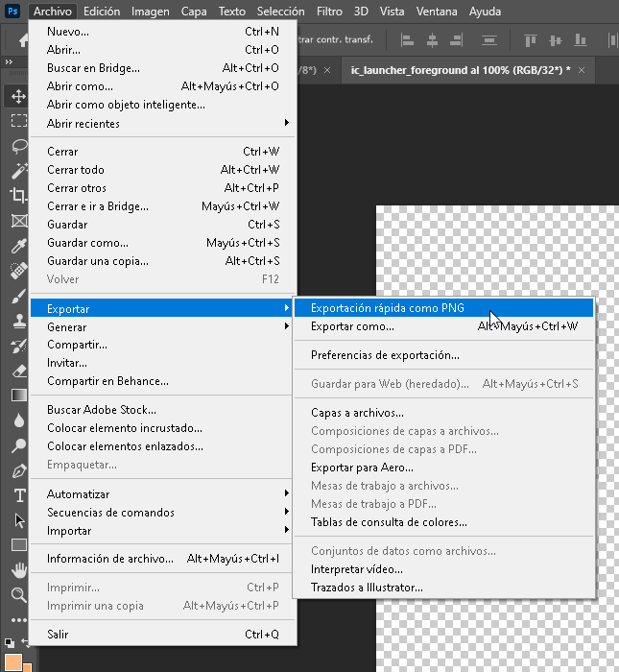
Task: Align left edges in options bar
Action: click(407, 40)
